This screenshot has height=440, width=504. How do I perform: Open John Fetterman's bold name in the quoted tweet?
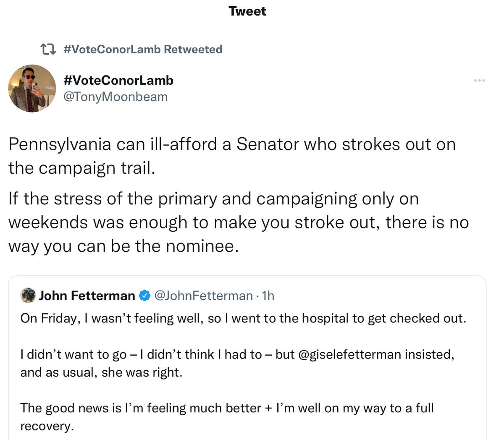click(87, 296)
